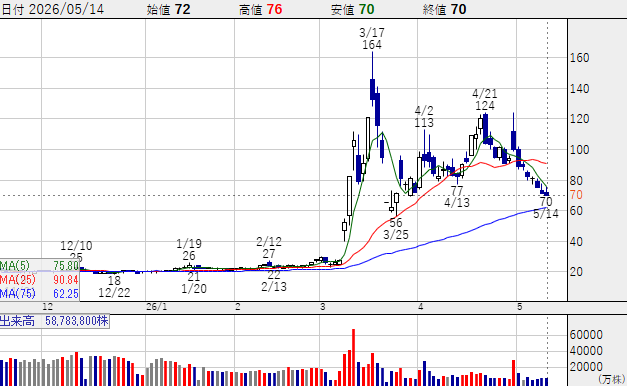
Task: Click the 2/12 high label 27
Action: pyautogui.click(x=269, y=254)
